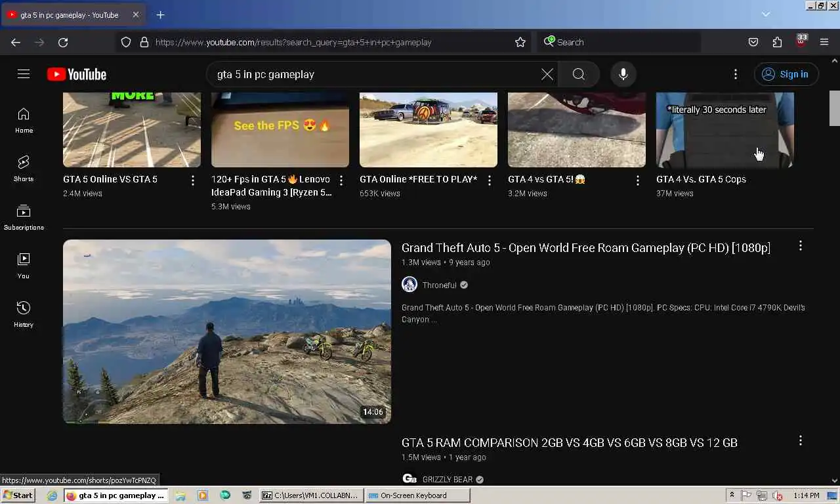
Task: Open GTA 4 vs GTA 5! short title
Action: pyautogui.click(x=547, y=179)
